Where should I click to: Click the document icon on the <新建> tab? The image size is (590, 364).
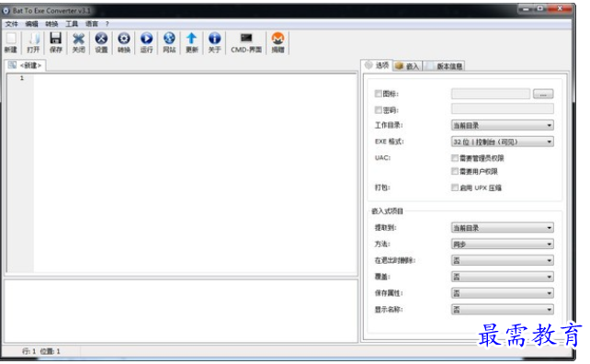(12, 65)
